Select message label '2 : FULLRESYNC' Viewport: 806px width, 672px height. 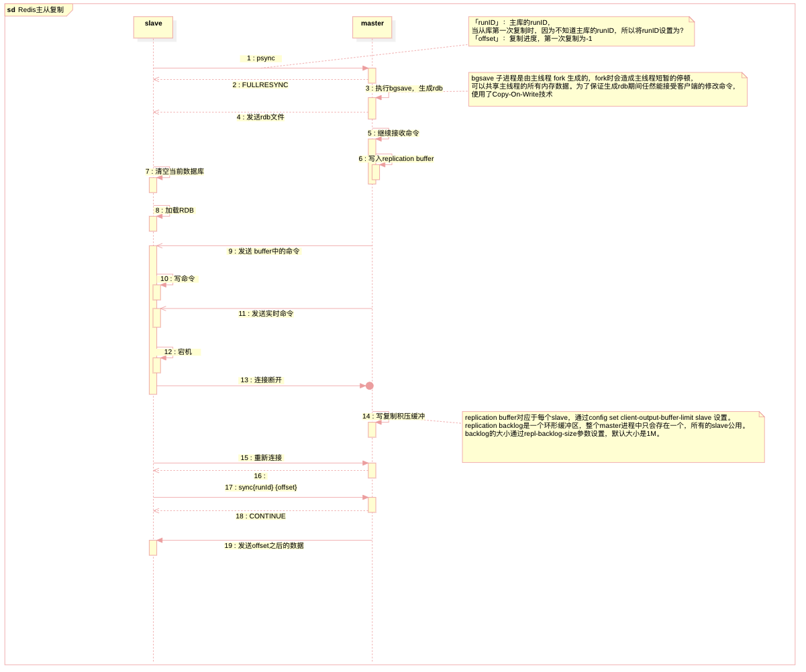coord(260,85)
